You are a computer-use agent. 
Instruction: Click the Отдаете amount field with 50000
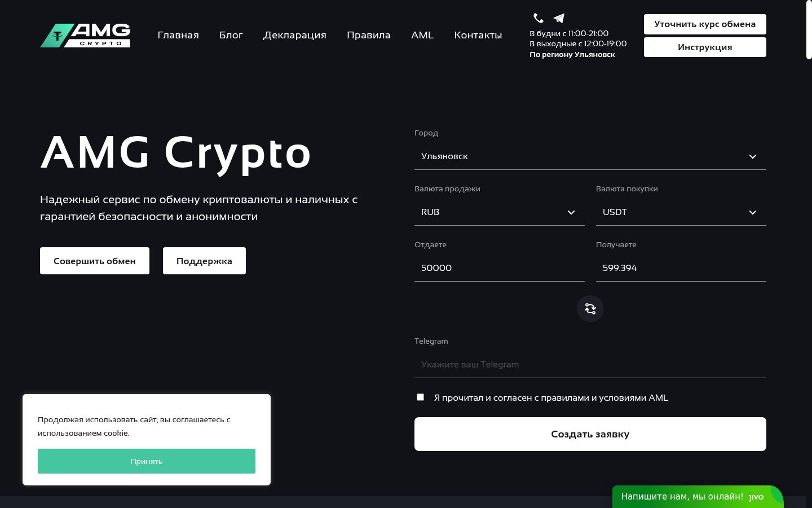click(500, 268)
